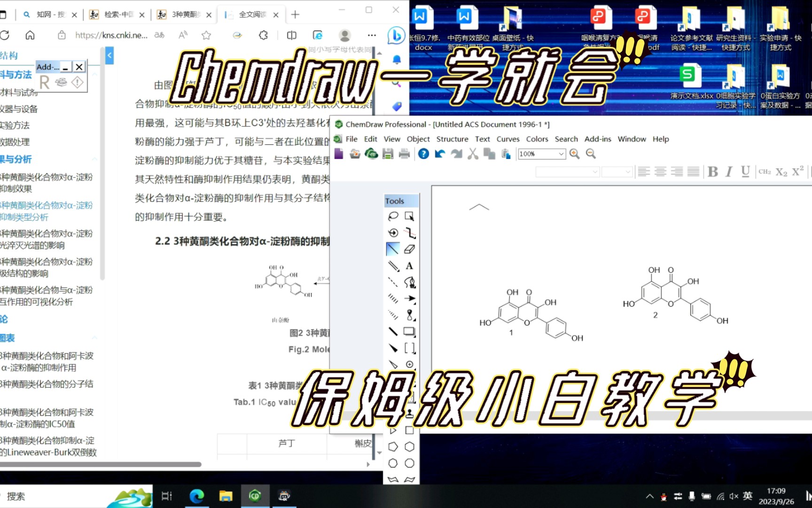Pick the Cycloheptane ring tool
812x508 pixels.
click(x=393, y=463)
